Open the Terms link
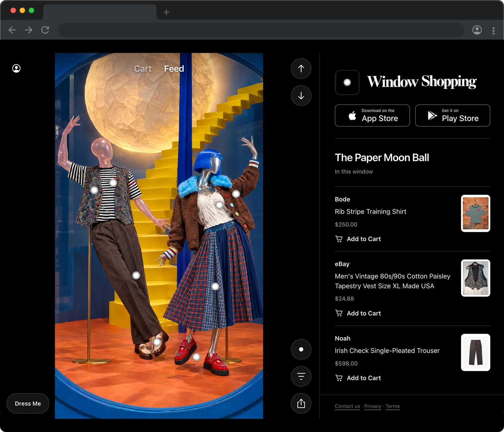Image resolution: width=504 pixels, height=432 pixels. coord(393,406)
